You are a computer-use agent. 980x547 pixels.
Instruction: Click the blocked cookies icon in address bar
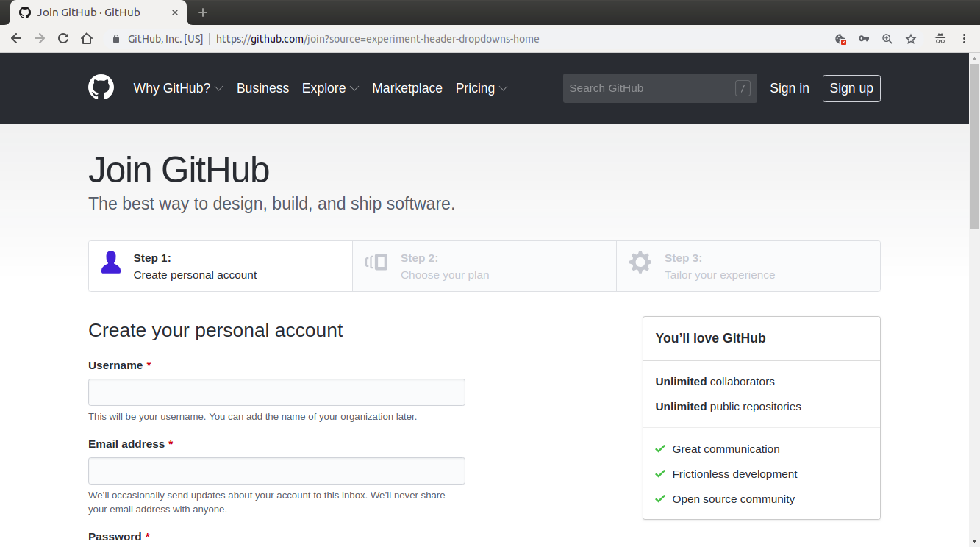840,39
